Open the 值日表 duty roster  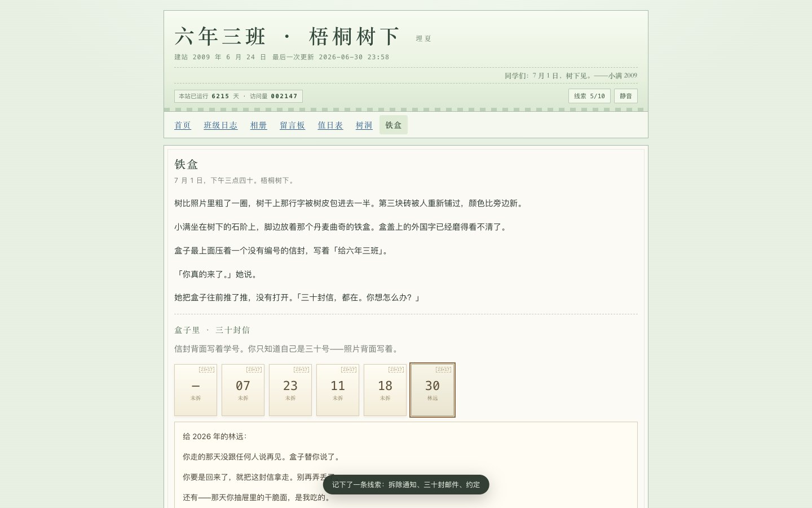coord(330,125)
